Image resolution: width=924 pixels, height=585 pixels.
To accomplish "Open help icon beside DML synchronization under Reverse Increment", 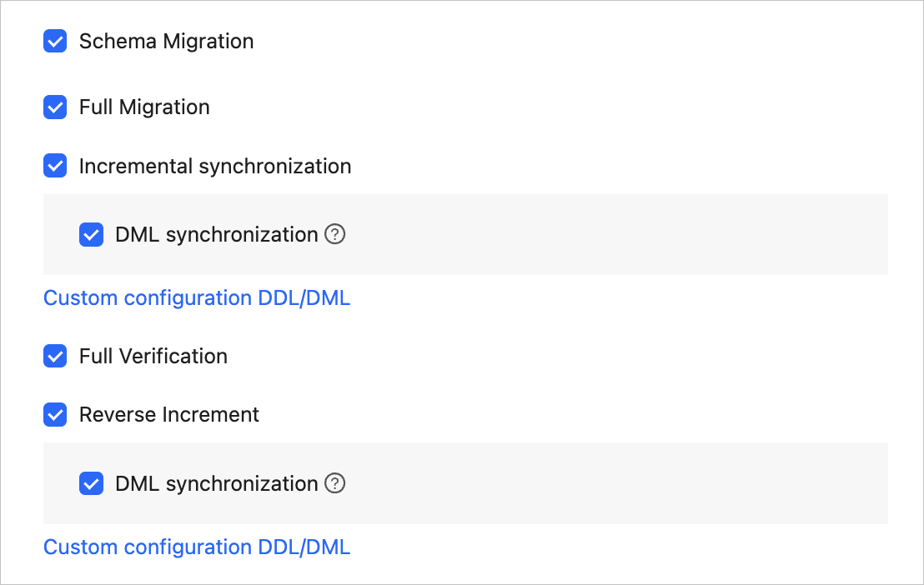I will [335, 483].
